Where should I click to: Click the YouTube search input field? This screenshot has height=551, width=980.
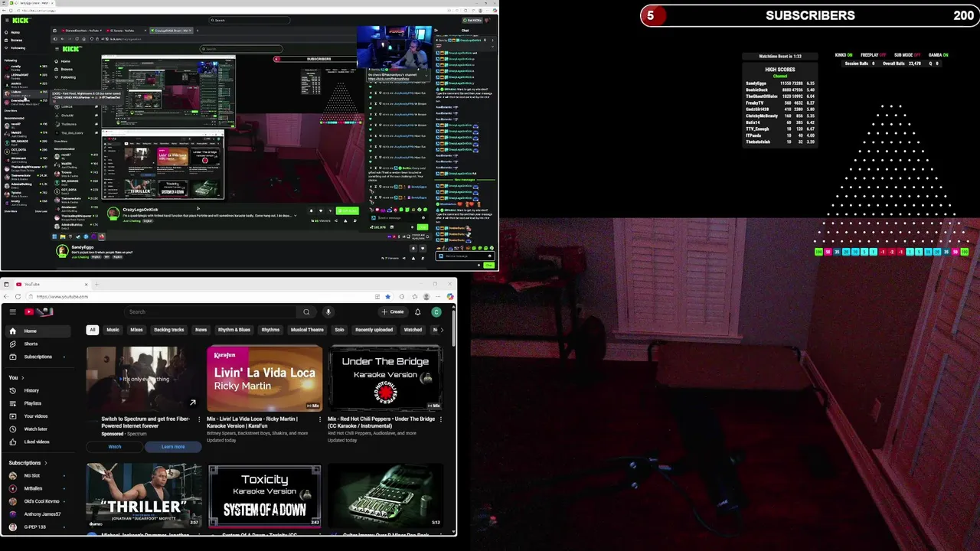tap(211, 311)
